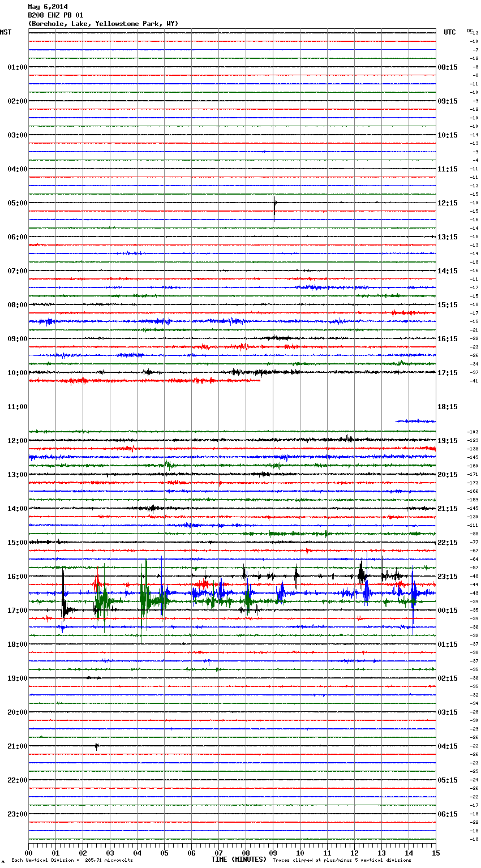Screen dimensions: 481x868
Task: Click the "TIME (MINUTES)" axis title
Action: pos(239,860)
